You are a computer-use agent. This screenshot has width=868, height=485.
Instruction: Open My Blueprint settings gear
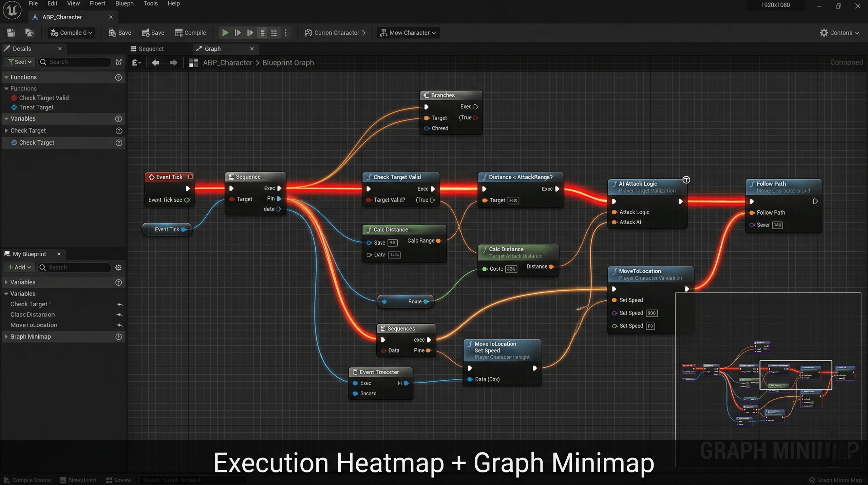(118, 268)
